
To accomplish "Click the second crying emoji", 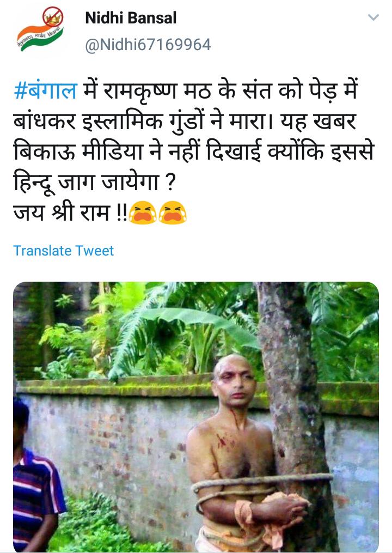I will (173, 212).
